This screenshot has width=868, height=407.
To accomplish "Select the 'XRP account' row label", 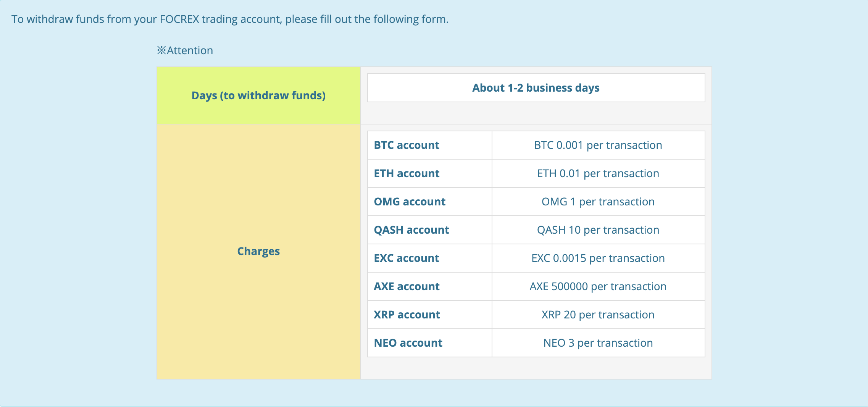I will point(407,315).
